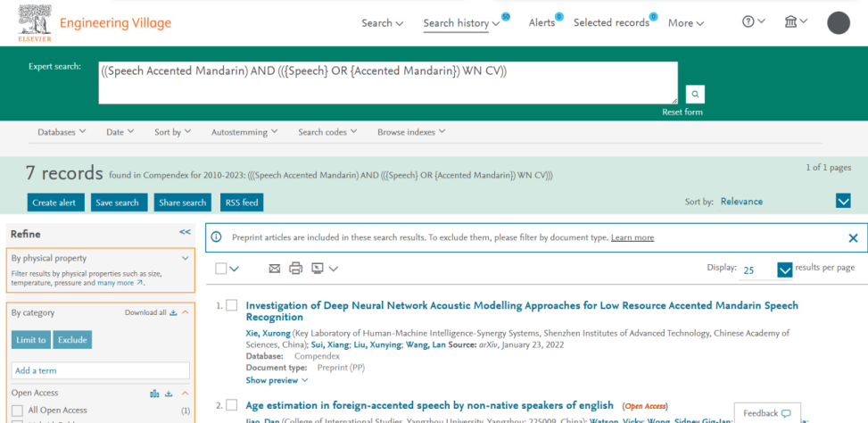Click in the Expert search query box
The width and height of the screenshot is (868, 423).
388,82
